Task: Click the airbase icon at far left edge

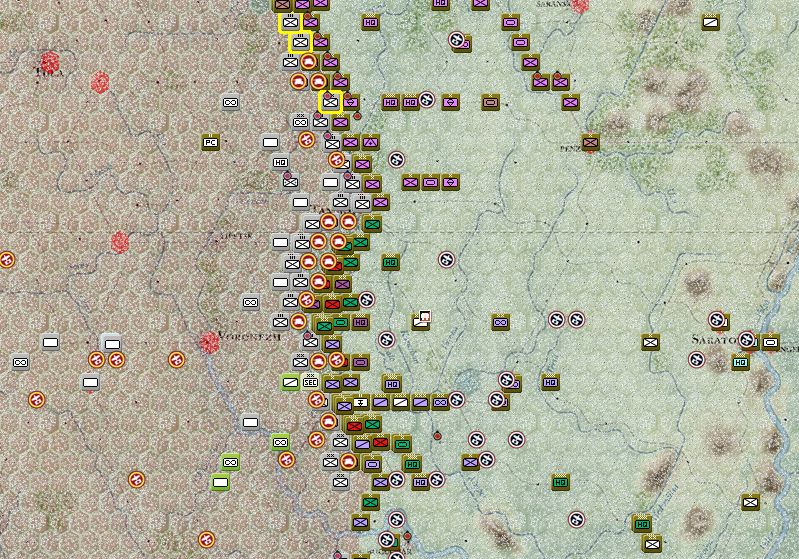Action: click(x=7, y=260)
